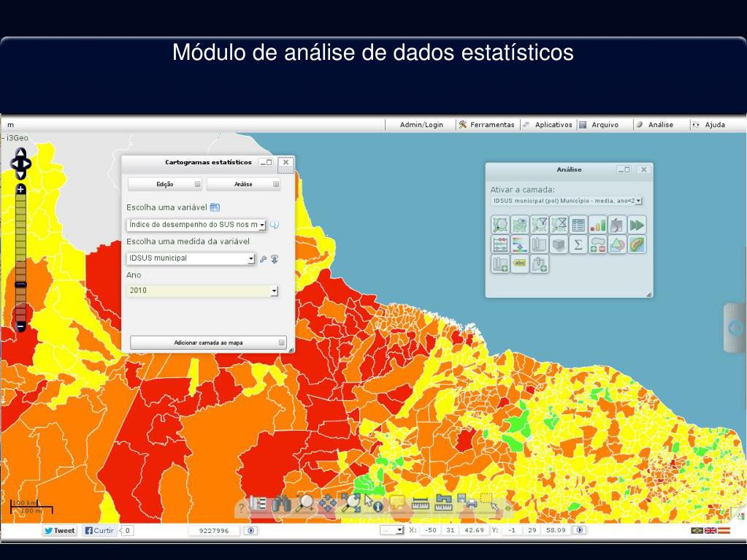Click the Admin/Login menu item

tap(421, 125)
